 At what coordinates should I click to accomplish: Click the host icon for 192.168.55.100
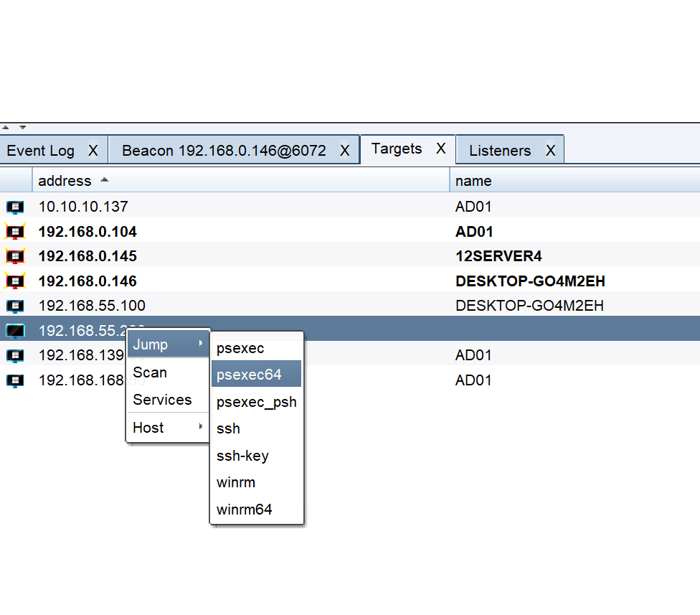(x=15, y=306)
